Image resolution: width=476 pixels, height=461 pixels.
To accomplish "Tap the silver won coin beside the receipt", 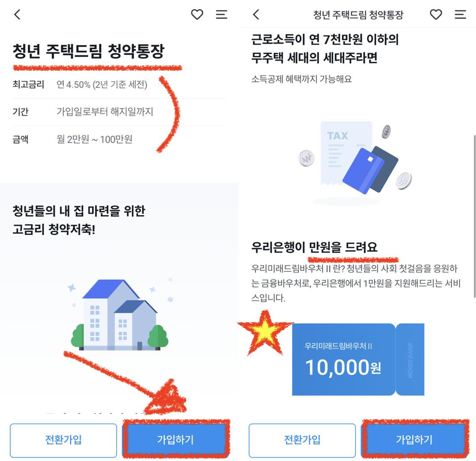I will pyautogui.click(x=306, y=158).
